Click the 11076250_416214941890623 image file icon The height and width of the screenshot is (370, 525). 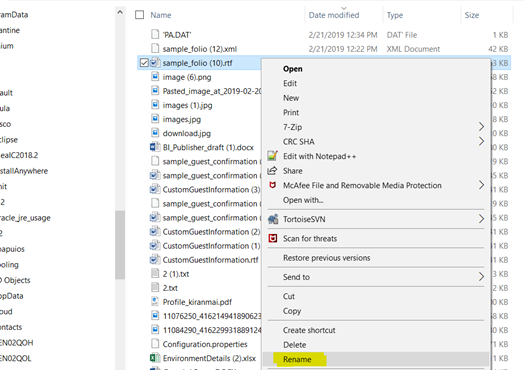155,315
